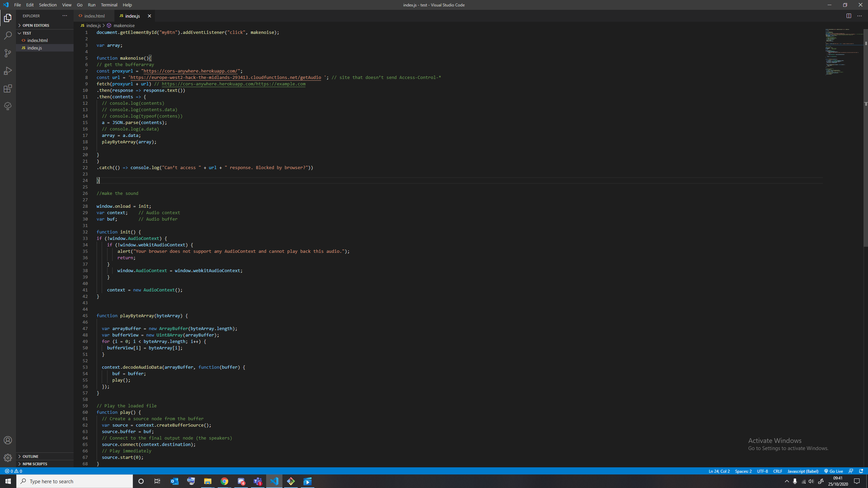Expand the NPM Scripts section
The image size is (868, 488).
(35, 464)
